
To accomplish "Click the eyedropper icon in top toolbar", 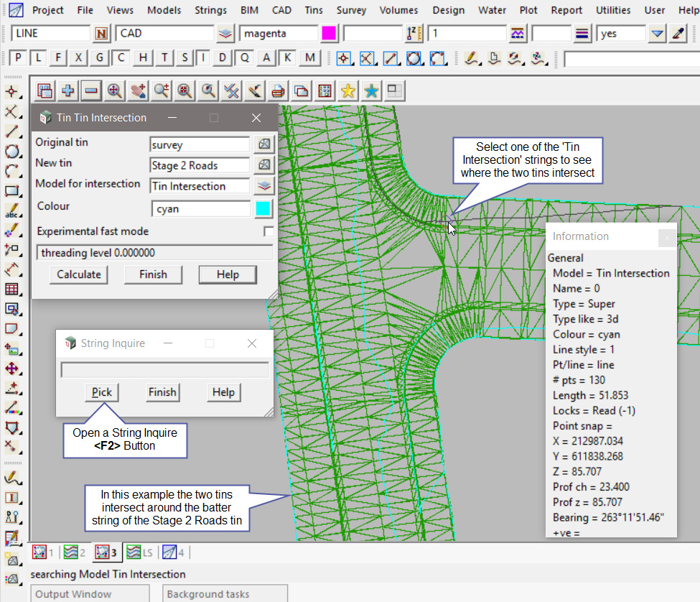I will [678, 34].
